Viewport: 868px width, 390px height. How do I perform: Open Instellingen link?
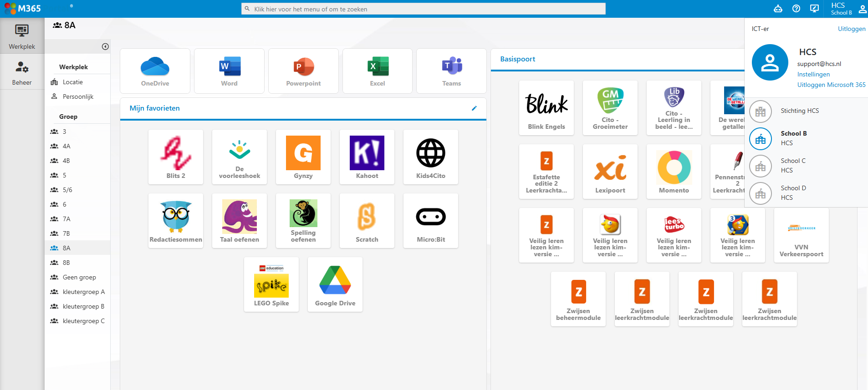click(813, 74)
